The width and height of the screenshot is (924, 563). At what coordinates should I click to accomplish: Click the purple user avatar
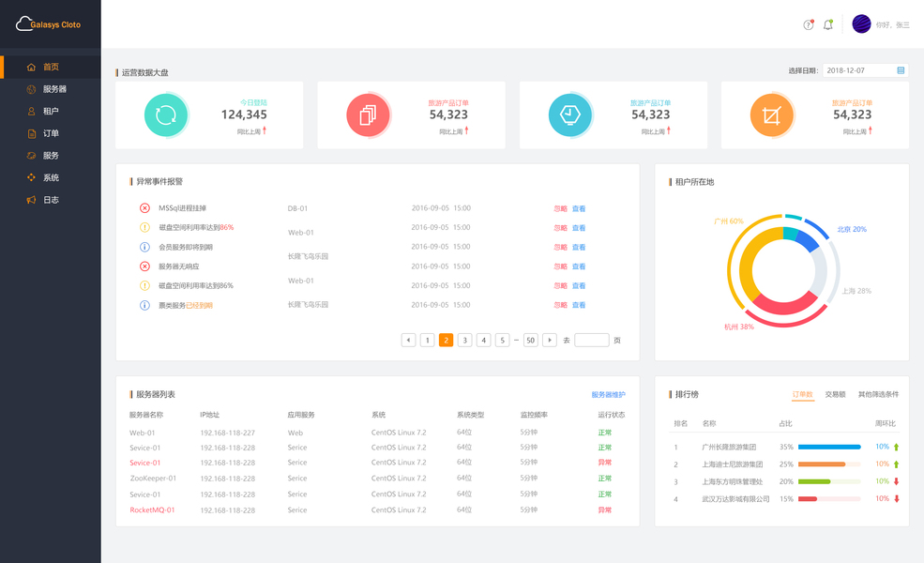(861, 24)
